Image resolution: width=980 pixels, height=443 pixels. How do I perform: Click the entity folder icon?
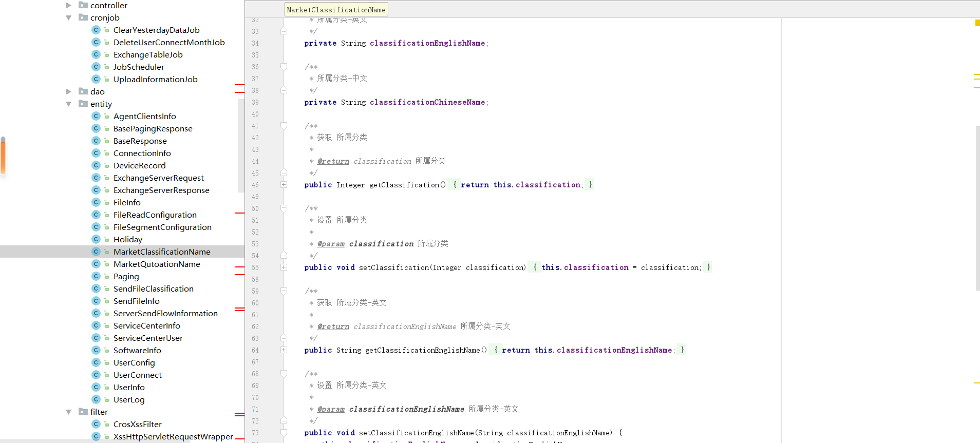(x=83, y=104)
